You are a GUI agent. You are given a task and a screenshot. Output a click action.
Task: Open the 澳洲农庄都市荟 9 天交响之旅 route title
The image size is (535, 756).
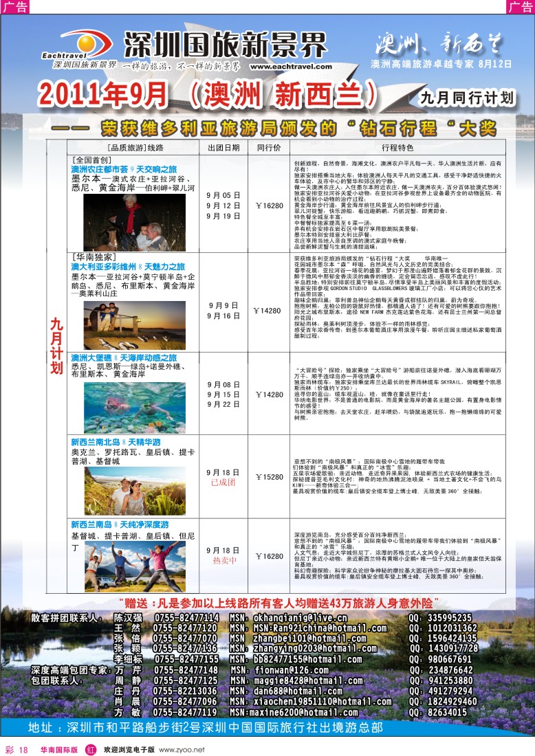(124, 169)
